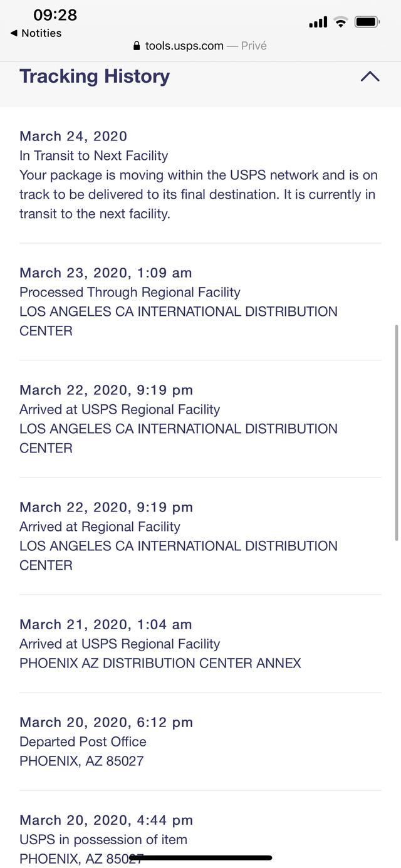Tap the USPS in possession of item entry
Image resolution: width=401 pixels, height=868 pixels.
[103, 839]
